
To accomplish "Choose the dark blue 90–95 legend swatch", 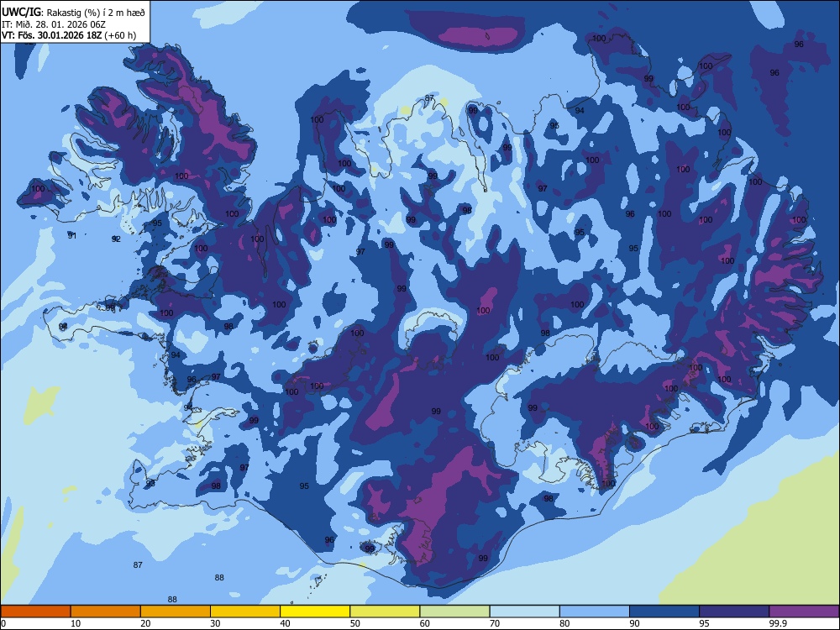I will pos(664,612).
